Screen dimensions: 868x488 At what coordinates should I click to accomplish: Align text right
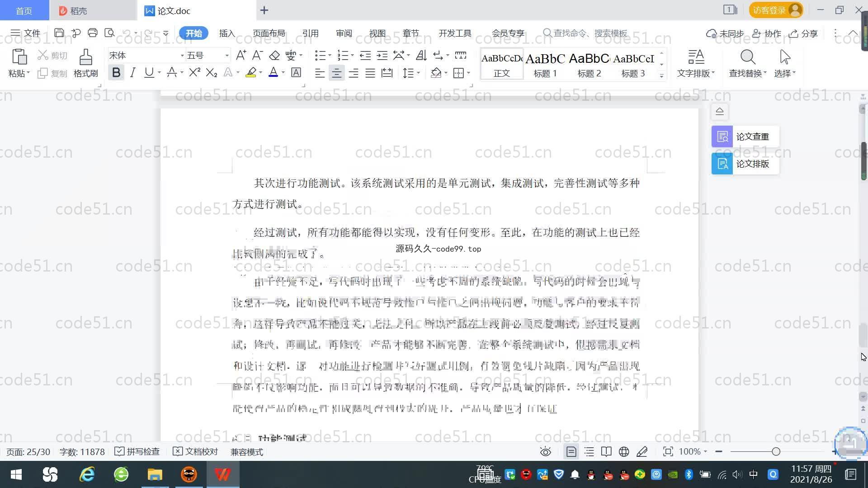click(x=354, y=73)
